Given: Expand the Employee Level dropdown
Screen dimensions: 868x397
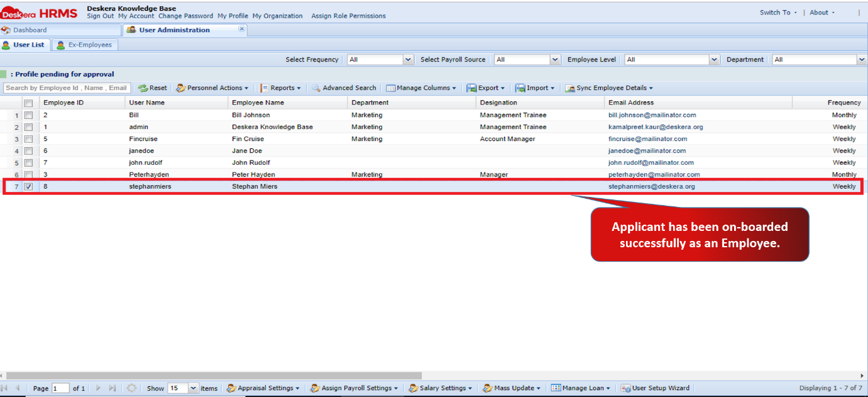Looking at the screenshot, I should 714,60.
